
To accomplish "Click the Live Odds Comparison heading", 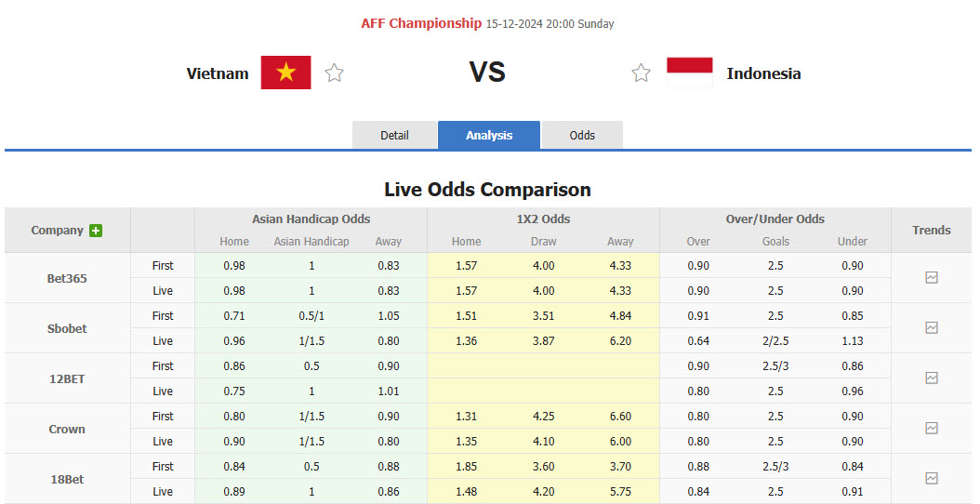I will coord(487,189).
